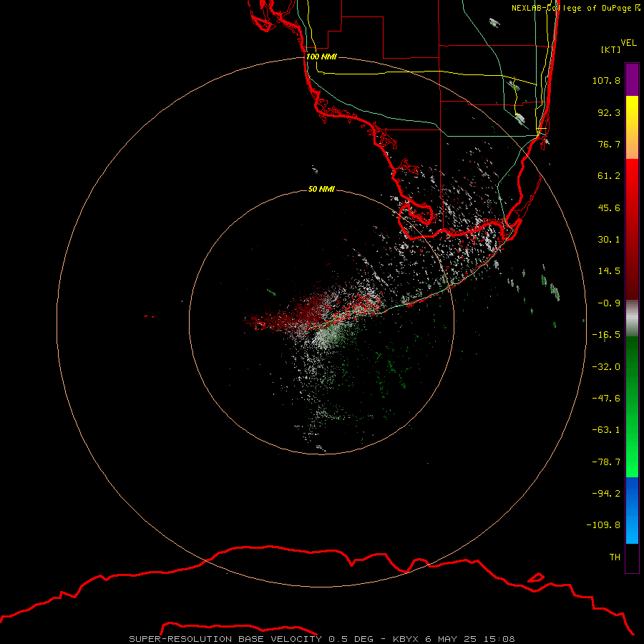644x644 pixels.
Task: Click the [KT] units label
Action: [610, 49]
